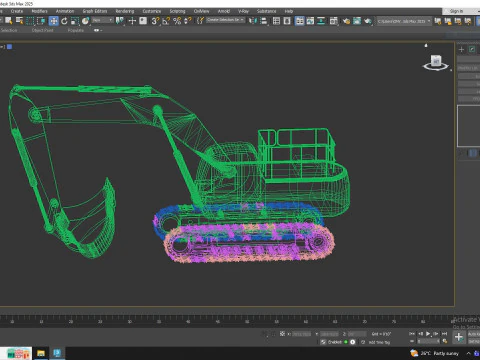The height and width of the screenshot is (360, 480).
Task: Activate the Select and Move tool
Action: (x=53, y=21)
